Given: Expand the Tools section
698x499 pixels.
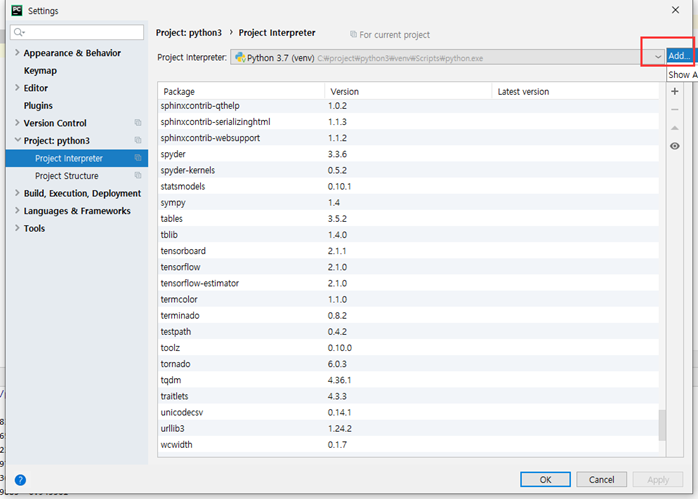Looking at the screenshot, I should point(17,228).
